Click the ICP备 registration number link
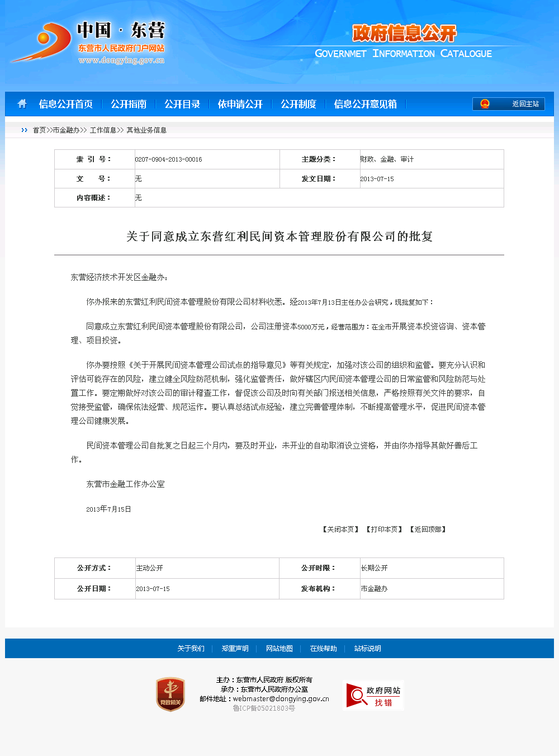Viewport: 559px width, 756px height. (264, 708)
